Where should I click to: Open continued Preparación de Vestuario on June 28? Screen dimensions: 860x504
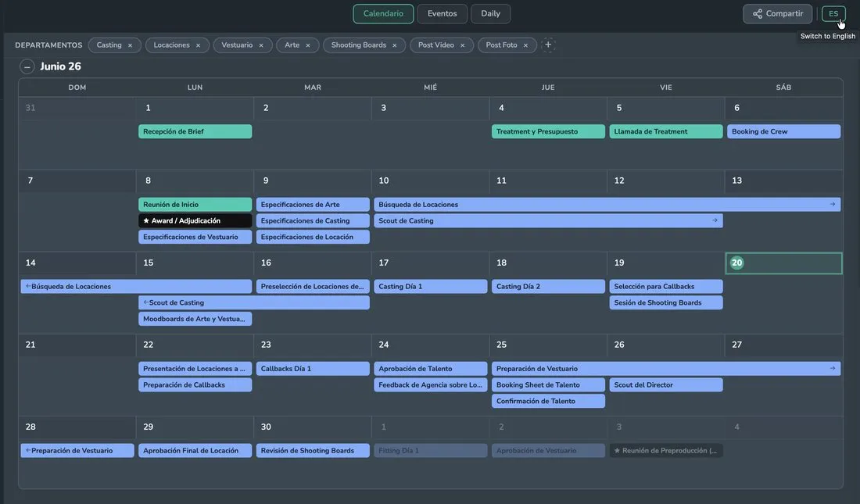pos(77,451)
